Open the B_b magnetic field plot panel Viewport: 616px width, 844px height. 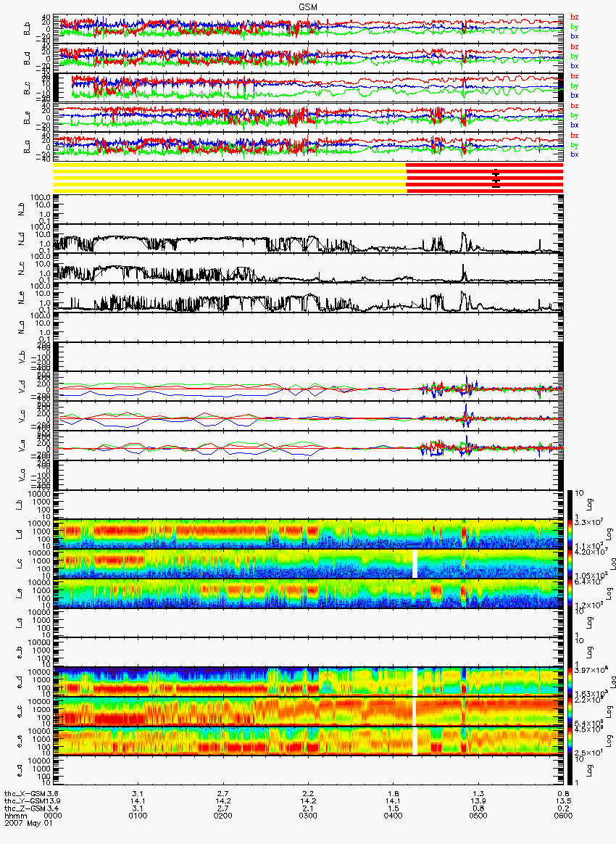308,29
